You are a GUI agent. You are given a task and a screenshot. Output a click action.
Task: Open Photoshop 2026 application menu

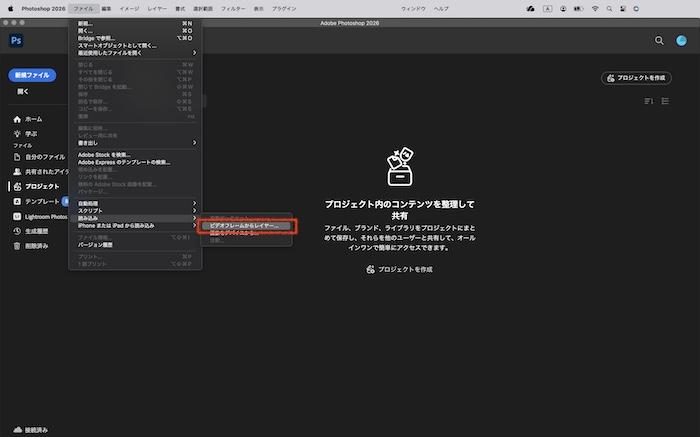[x=43, y=8]
